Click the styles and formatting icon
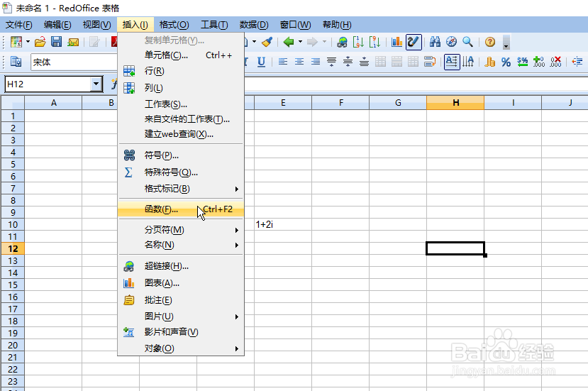This screenshot has width=588, height=391. [16, 62]
